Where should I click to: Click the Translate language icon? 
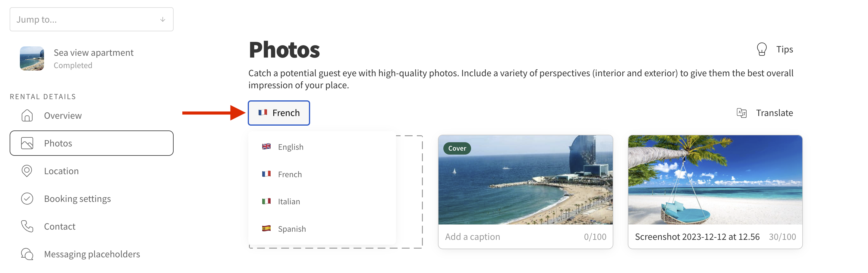(742, 113)
